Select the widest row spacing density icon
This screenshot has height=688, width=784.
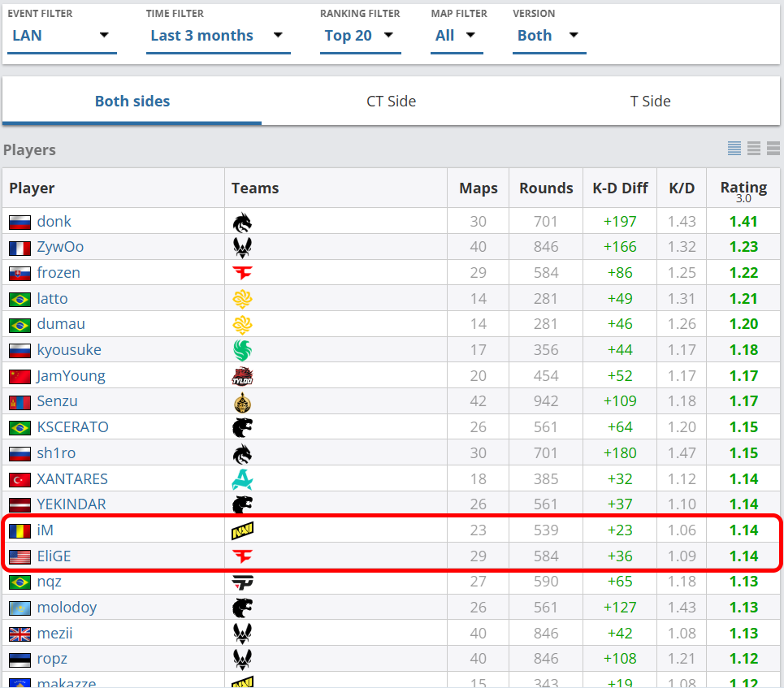773,149
